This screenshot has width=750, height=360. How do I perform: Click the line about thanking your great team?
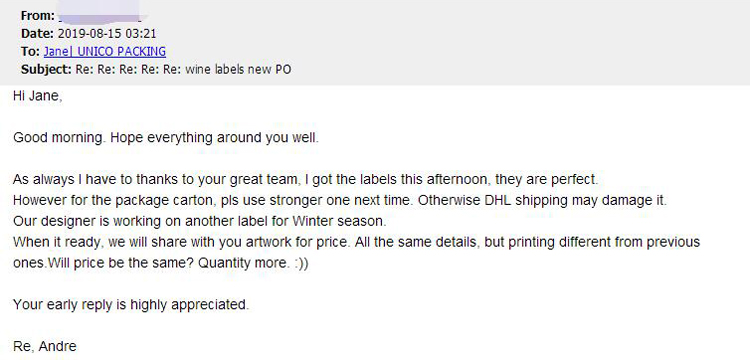306,180
